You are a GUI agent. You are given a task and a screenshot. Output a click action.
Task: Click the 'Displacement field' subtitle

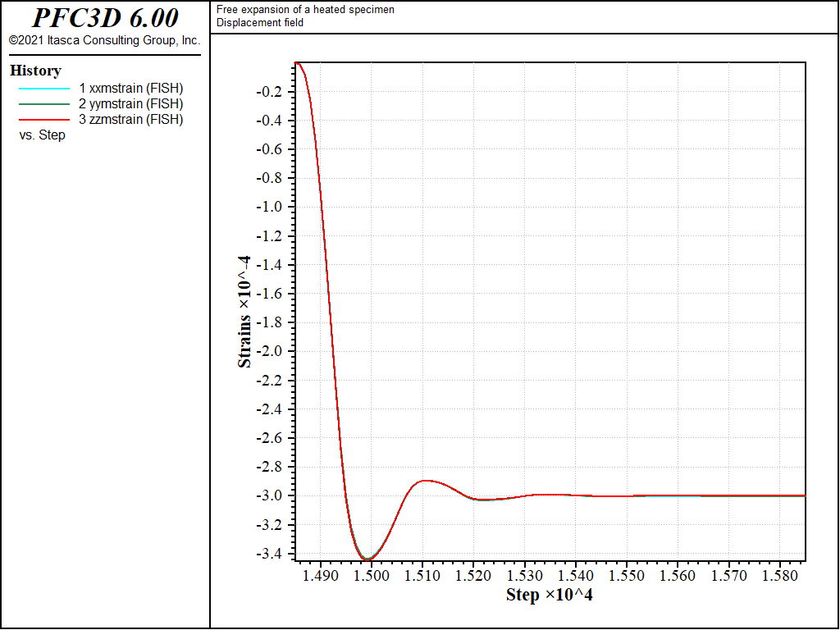pyautogui.click(x=260, y=22)
